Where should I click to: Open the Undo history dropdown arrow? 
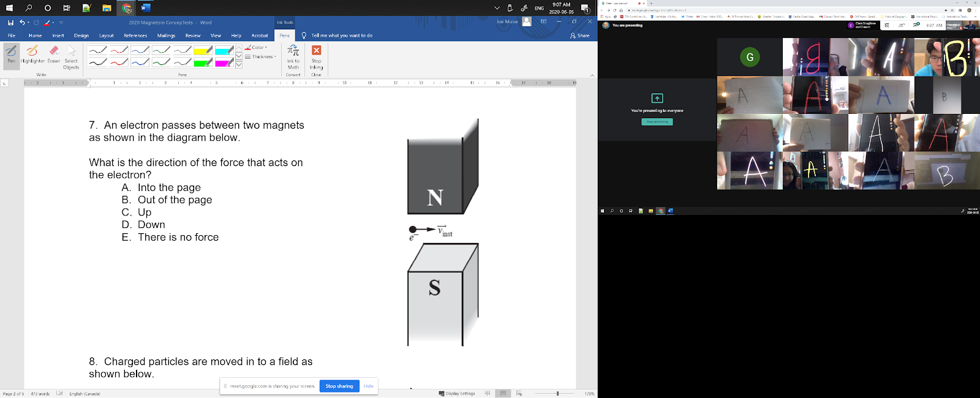click(x=28, y=23)
